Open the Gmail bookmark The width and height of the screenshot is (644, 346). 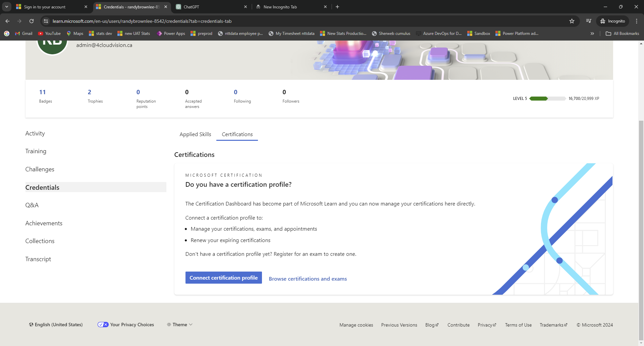23,33
